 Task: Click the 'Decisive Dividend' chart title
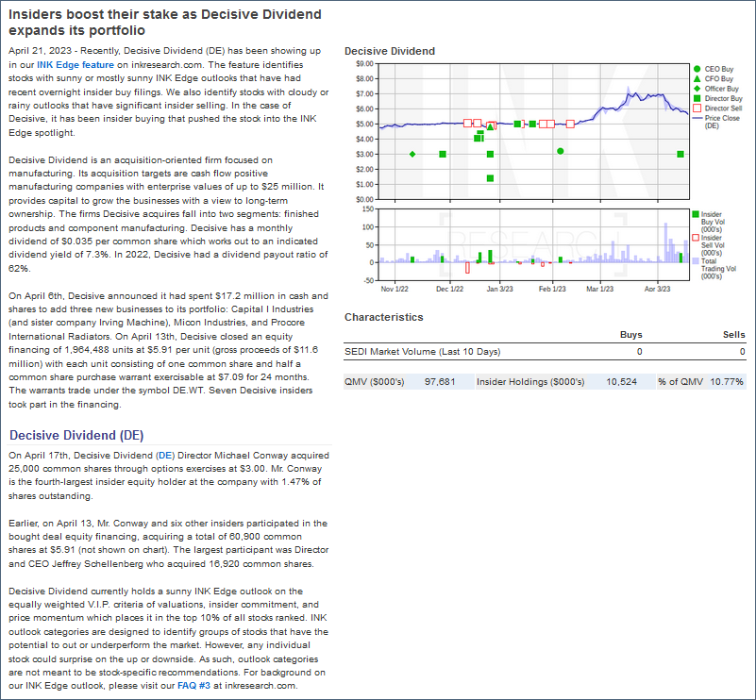[x=390, y=51]
